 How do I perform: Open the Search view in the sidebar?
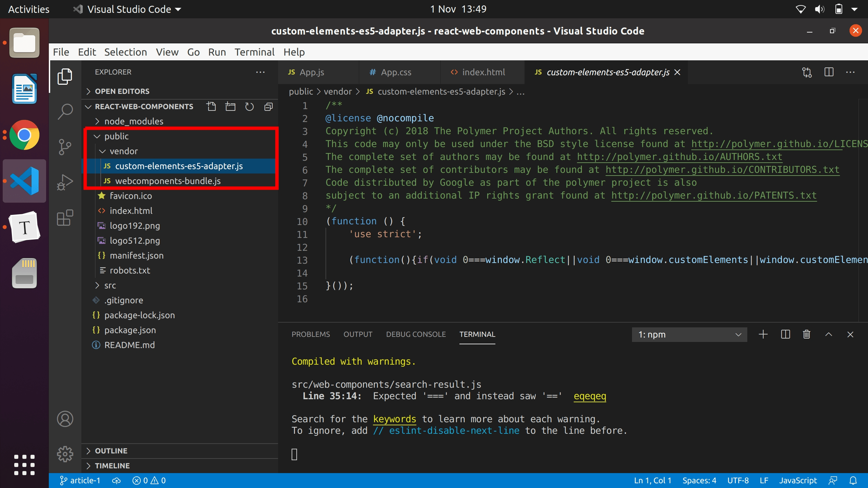[x=65, y=111]
